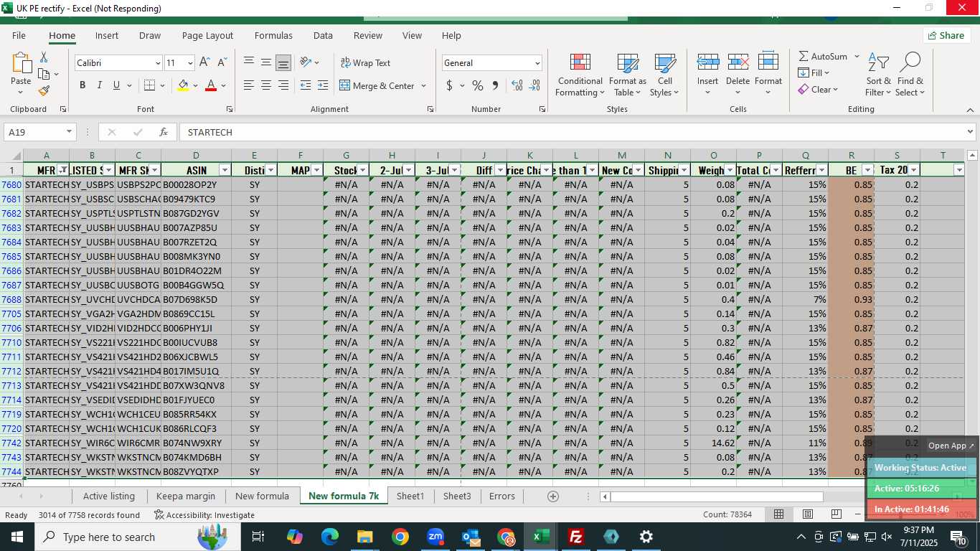The width and height of the screenshot is (980, 551).
Task: Click formula bar showing STARTECH
Action: tap(573, 132)
